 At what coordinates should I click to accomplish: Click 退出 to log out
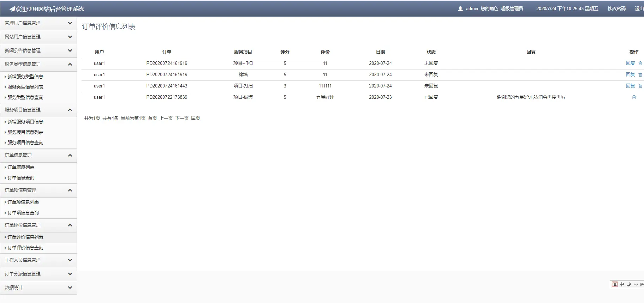639,9
